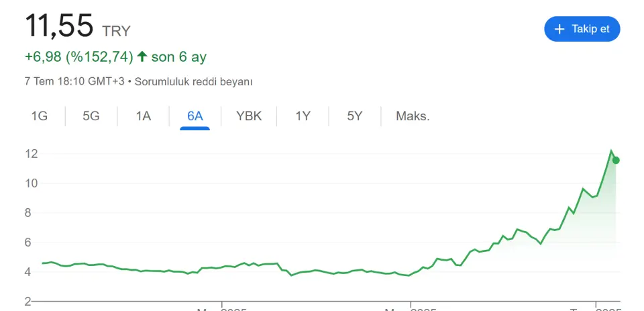The image size is (644, 311).
Task: Click the 12 y-axis label
Action: click(x=32, y=154)
